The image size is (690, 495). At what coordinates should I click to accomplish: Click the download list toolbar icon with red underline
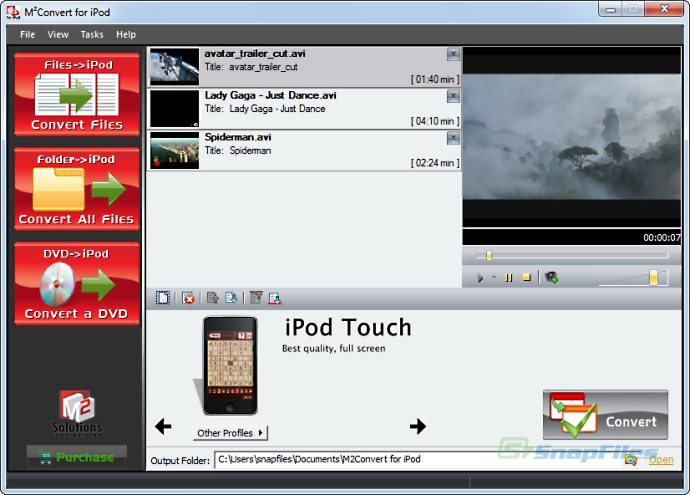(275, 298)
